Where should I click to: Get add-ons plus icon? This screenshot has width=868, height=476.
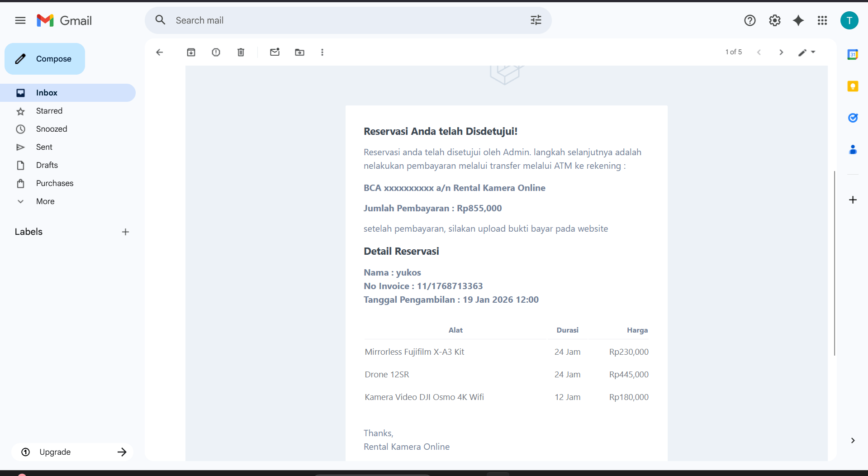click(853, 200)
